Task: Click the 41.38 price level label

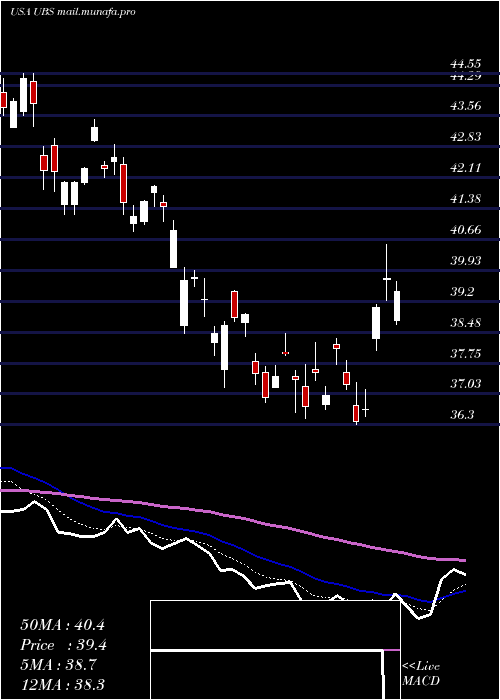Action: (x=466, y=199)
